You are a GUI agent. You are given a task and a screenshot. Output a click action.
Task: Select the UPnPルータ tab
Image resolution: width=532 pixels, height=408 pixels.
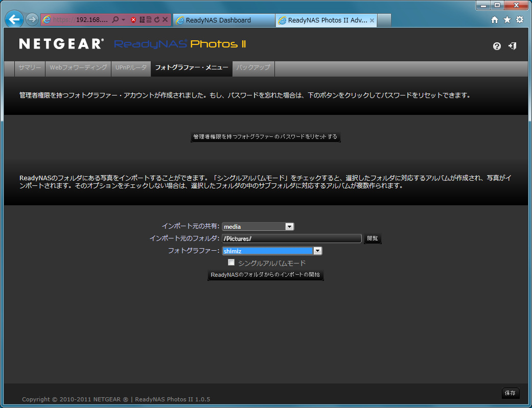click(131, 68)
